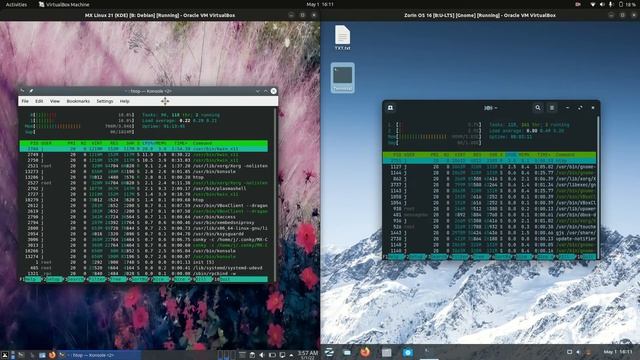
Task: Launch Firefox from MX Linux panel
Action: tap(52, 355)
